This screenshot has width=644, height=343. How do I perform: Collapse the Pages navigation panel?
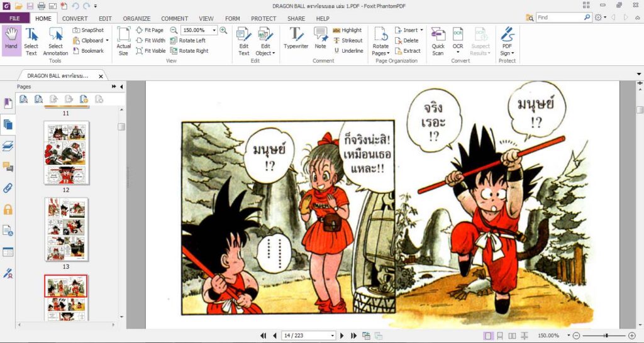tap(121, 87)
